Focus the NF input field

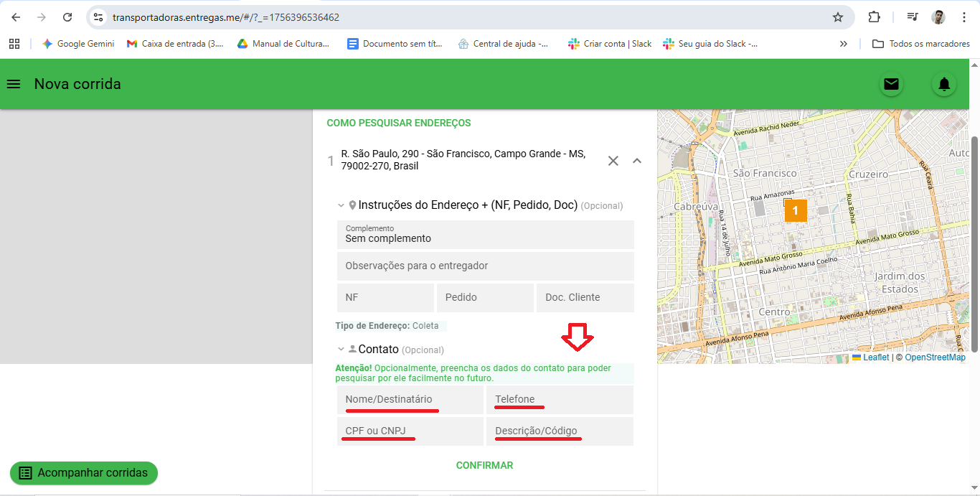(x=385, y=298)
